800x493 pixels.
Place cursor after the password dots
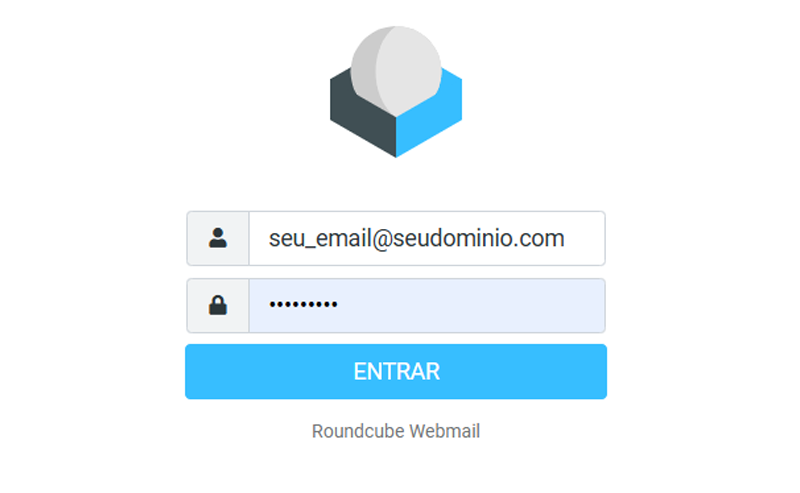(x=339, y=305)
